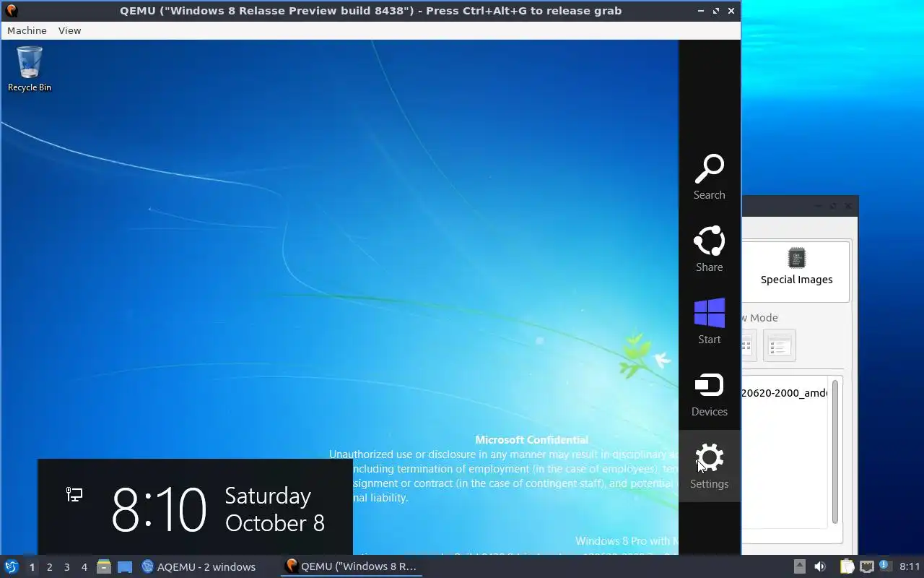This screenshot has width=924, height=578.
Task: Switch to workspace 3
Action: pos(66,567)
